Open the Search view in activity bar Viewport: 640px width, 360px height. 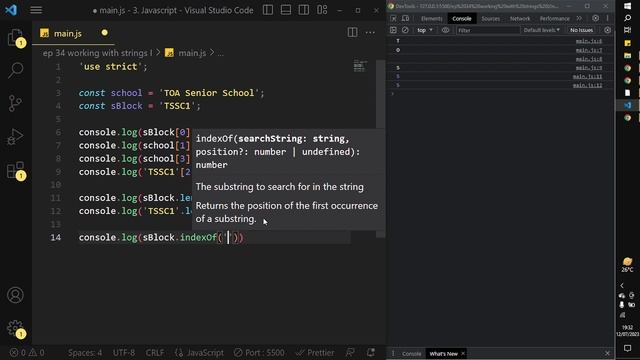coord(16,70)
